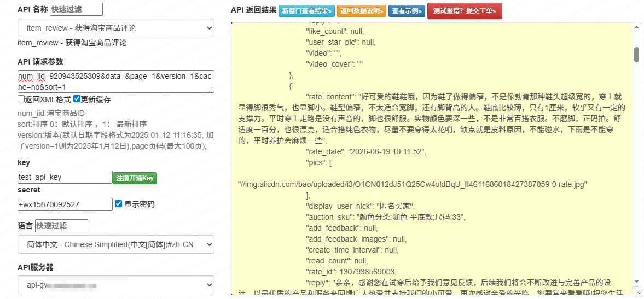This screenshot has height=299, width=644.
Task: Click the "user_star_pic": null line
Action: [x=340, y=42]
